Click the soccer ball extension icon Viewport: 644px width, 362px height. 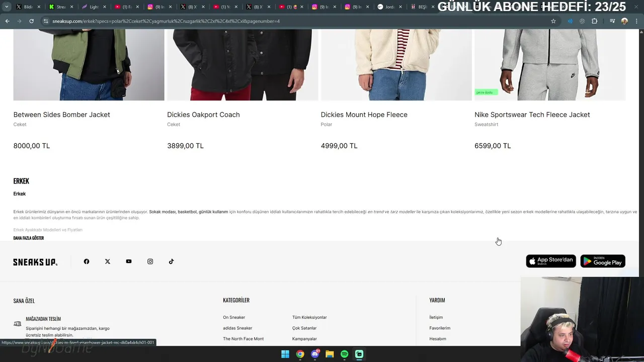tap(582, 21)
